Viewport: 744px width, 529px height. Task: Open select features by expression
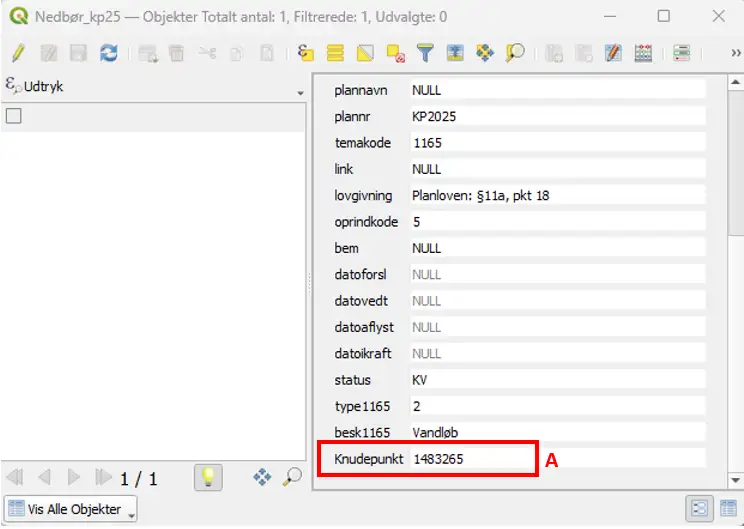coord(306,53)
